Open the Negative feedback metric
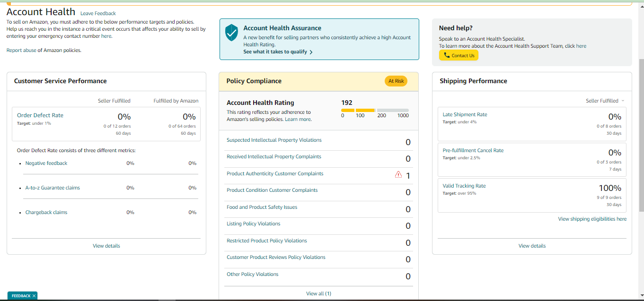This screenshot has width=644, height=301. tap(46, 163)
